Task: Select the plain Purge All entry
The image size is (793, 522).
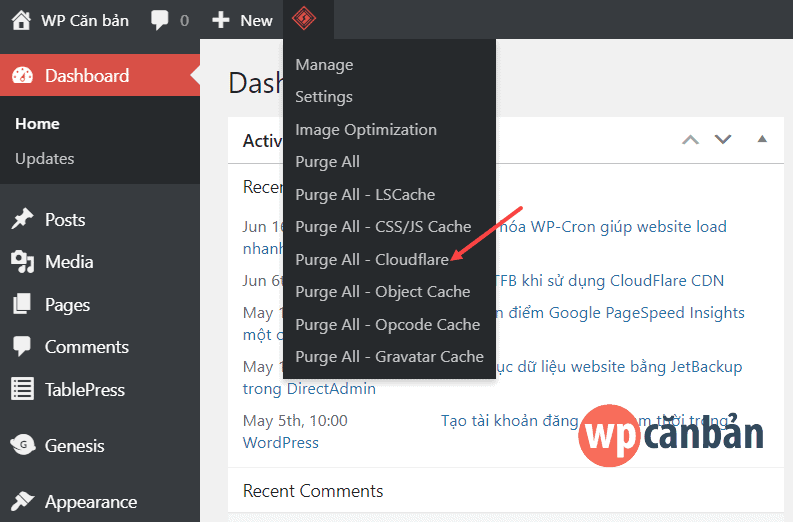Action: coord(327,162)
